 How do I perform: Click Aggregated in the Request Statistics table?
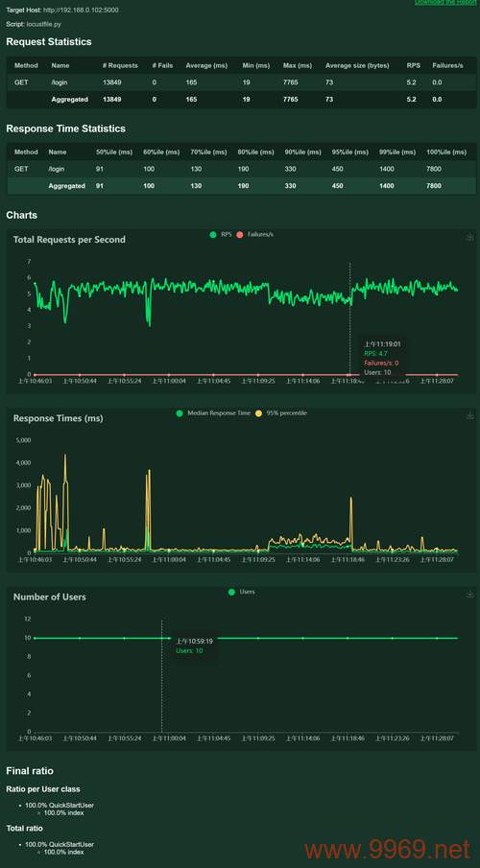pos(69,100)
